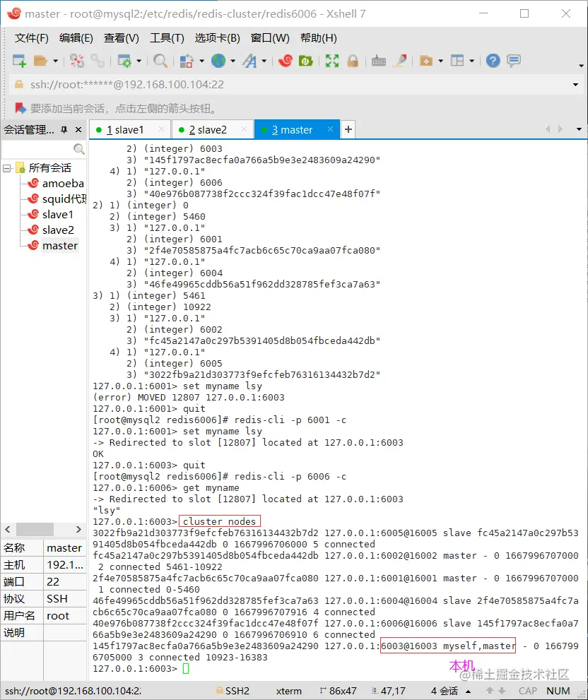
Task: Expand the globe encoding dropdown arrow
Action: (x=233, y=61)
